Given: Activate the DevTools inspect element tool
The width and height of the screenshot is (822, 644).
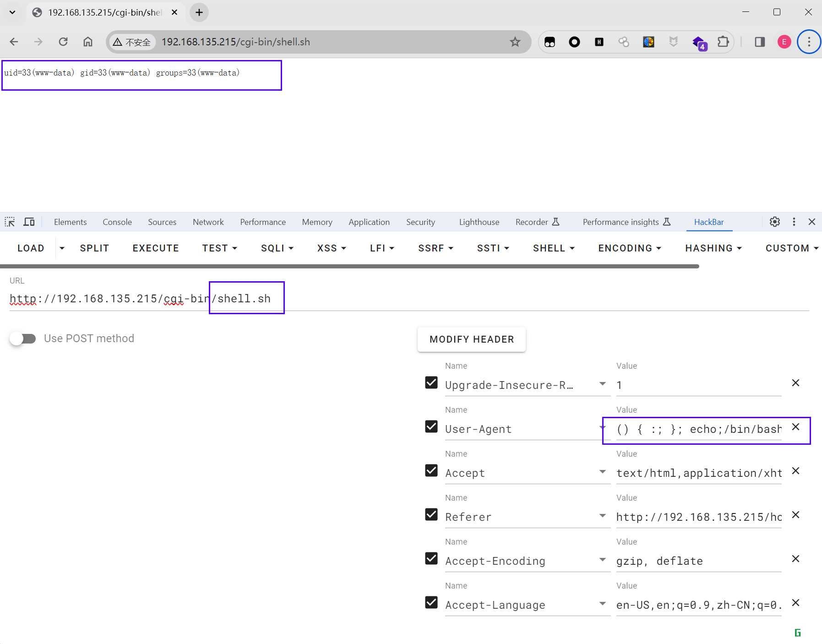Looking at the screenshot, I should click(x=10, y=222).
